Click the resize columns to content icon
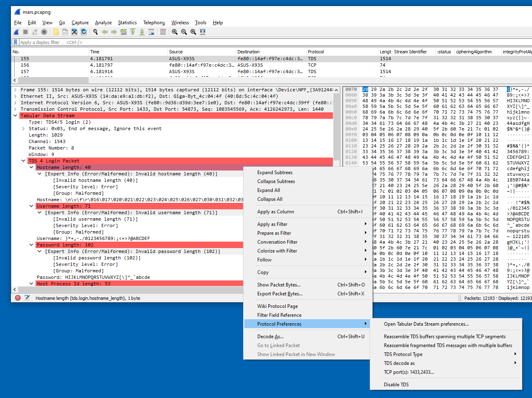Screen dimensions: 532x398 (203, 32)
